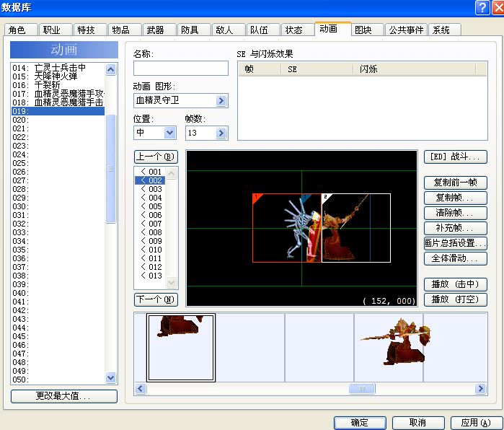
Task: Select frame 008 in the frame list
Action: pos(151,232)
